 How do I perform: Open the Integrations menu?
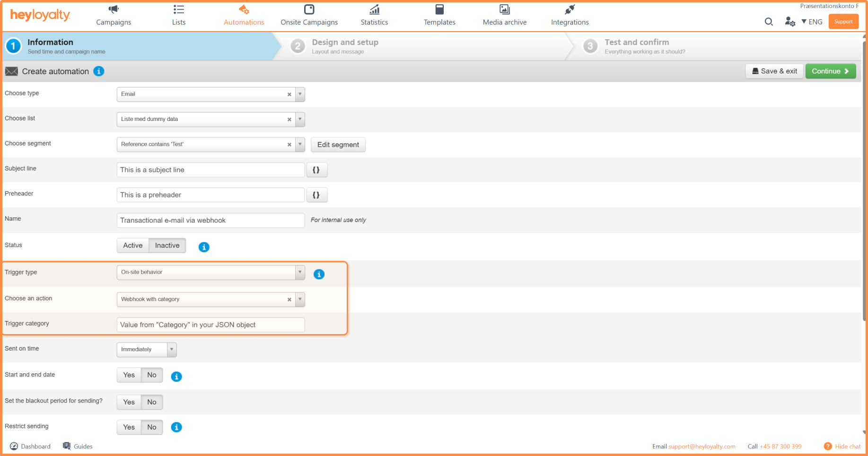(570, 15)
